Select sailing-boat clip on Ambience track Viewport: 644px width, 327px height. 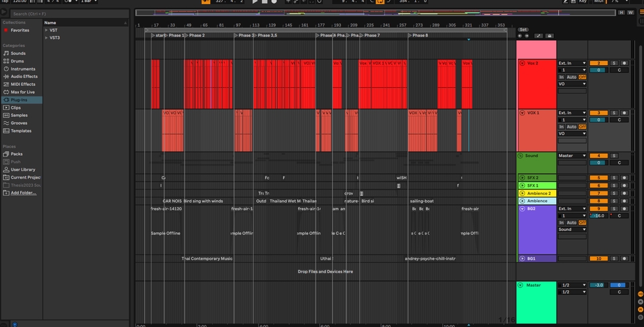[422, 201]
